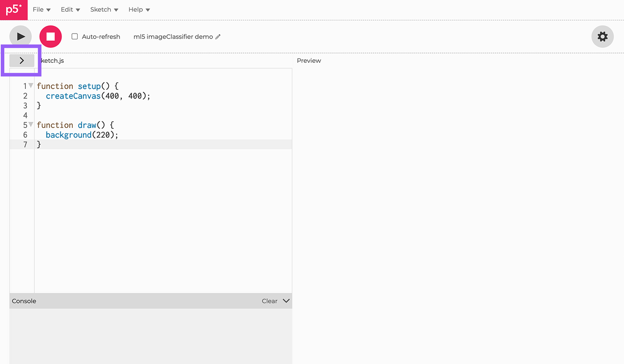Click the p5* logo
The image size is (624, 364).
click(x=14, y=10)
